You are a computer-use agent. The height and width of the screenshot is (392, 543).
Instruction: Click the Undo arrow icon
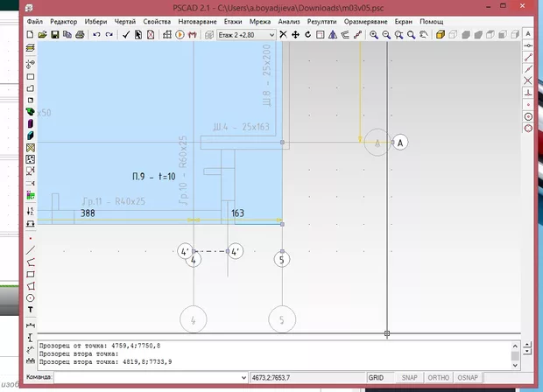(96, 35)
